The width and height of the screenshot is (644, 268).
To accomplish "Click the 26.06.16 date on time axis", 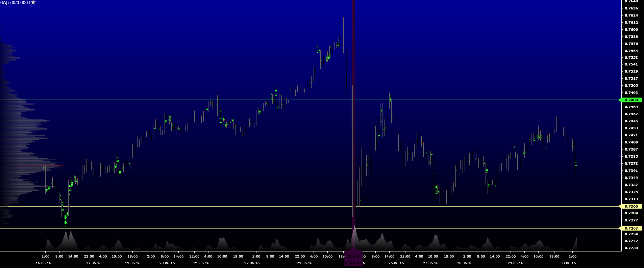I will [x=396, y=263].
